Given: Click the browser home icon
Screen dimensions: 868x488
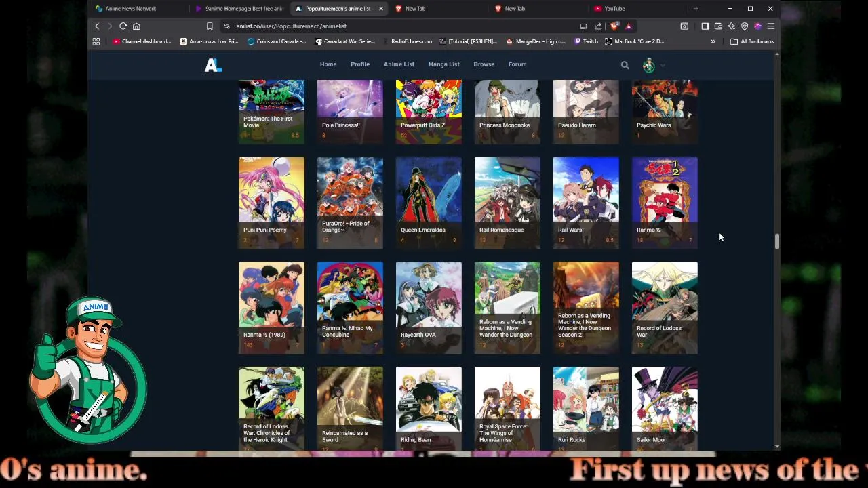Looking at the screenshot, I should [x=136, y=26].
